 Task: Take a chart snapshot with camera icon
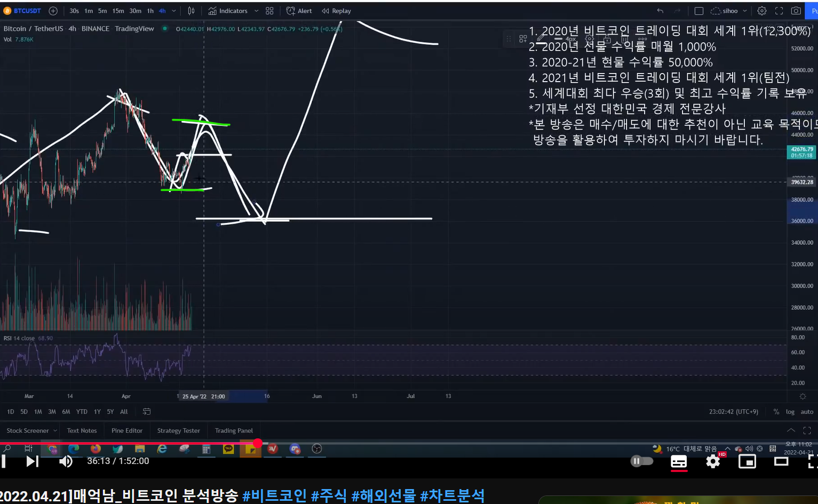[796, 11]
